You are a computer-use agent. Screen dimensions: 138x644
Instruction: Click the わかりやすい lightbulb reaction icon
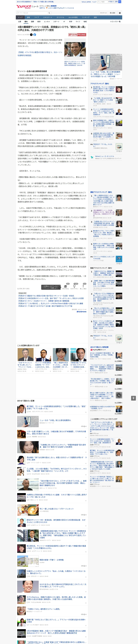74,286
